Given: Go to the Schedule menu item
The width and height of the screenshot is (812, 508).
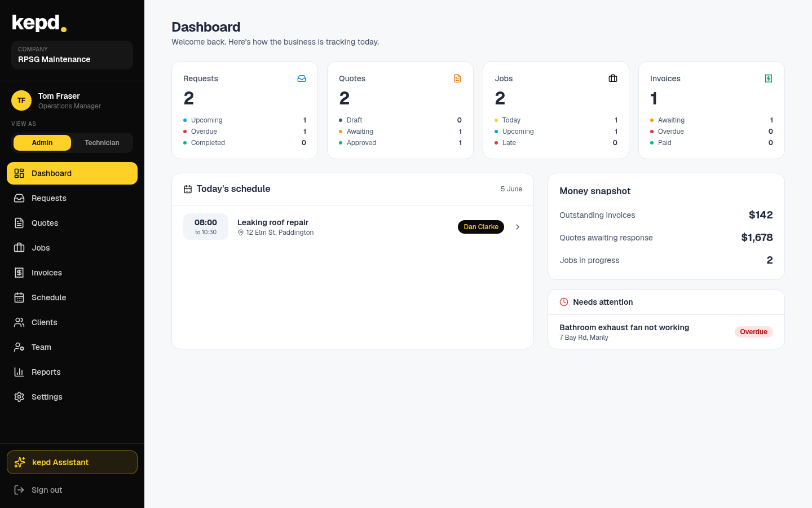Looking at the screenshot, I should pos(72,297).
